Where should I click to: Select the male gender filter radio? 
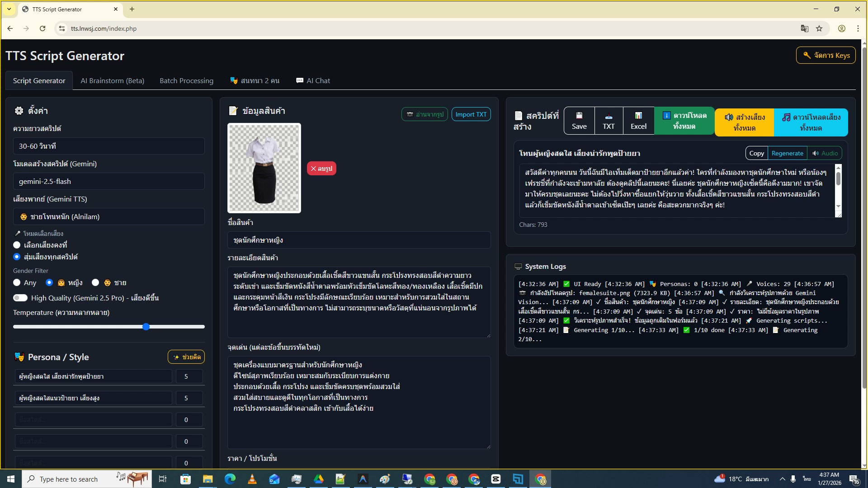[95, 282]
